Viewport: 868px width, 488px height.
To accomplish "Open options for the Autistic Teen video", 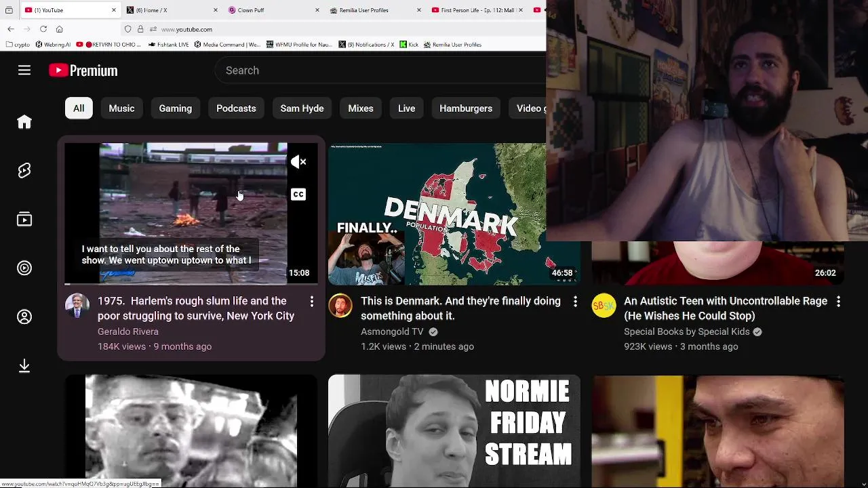I will [838, 302].
